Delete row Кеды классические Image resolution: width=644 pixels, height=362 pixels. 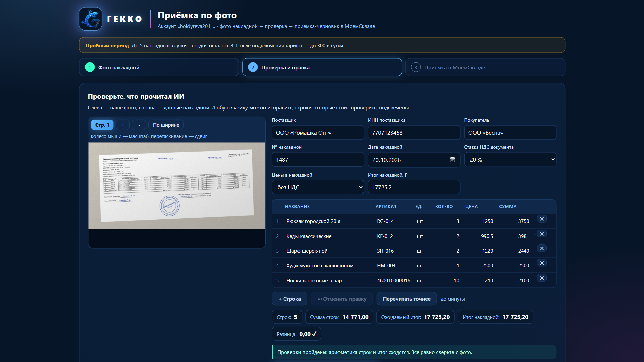tap(542, 234)
